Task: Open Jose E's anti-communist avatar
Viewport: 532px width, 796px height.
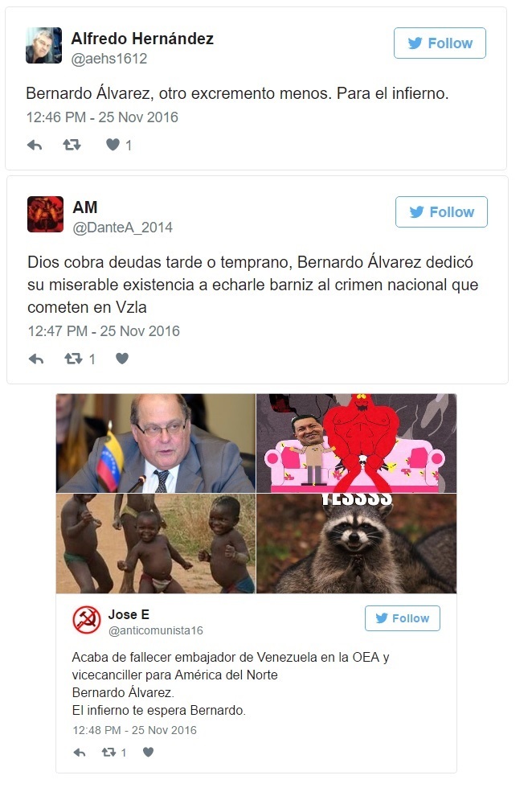Action: 86,620
